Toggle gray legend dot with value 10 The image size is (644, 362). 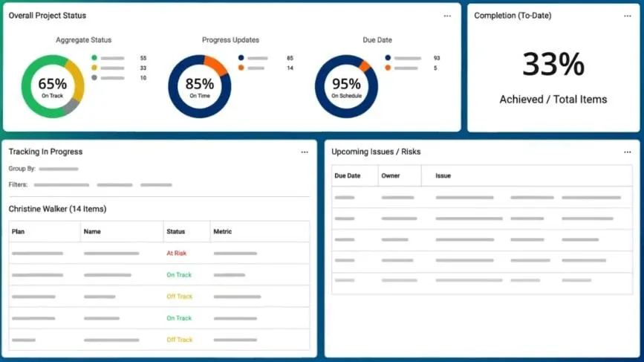tap(94, 77)
